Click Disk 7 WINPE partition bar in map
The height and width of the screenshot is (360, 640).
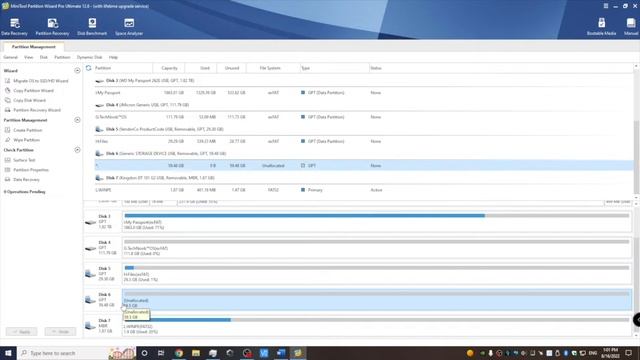(x=377, y=326)
